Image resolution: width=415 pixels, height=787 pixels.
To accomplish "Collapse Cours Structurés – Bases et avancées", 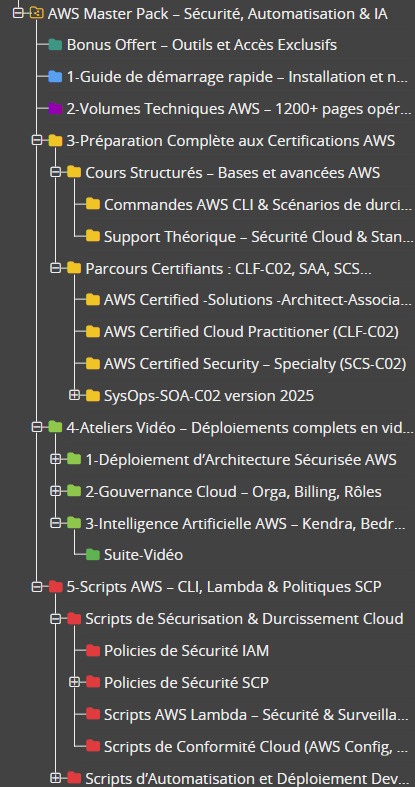I will tap(55, 172).
